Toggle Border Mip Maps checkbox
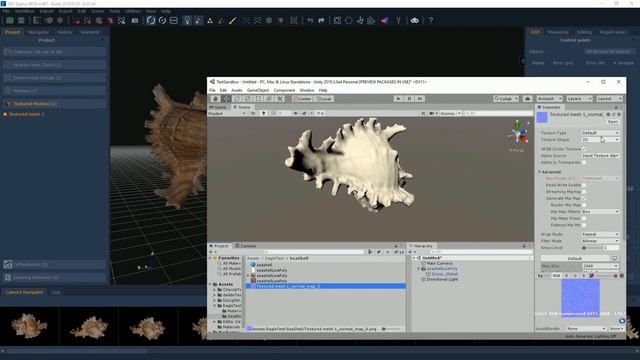 (584, 205)
